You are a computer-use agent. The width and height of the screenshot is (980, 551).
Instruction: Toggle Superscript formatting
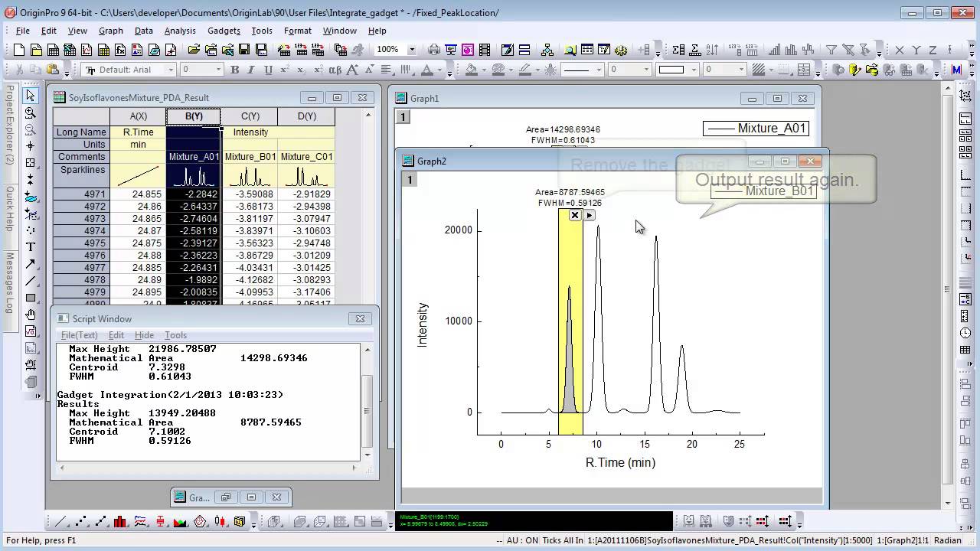coord(285,70)
